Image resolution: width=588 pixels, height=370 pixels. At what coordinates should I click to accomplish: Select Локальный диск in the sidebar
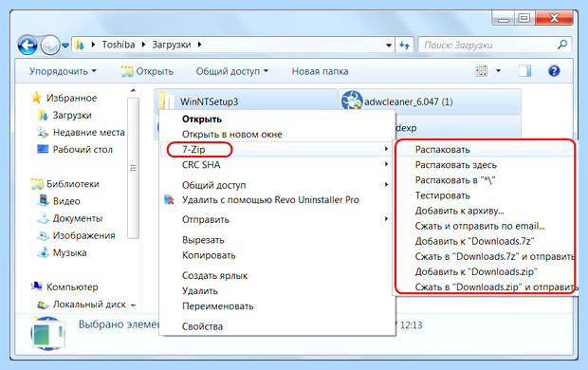click(x=82, y=305)
